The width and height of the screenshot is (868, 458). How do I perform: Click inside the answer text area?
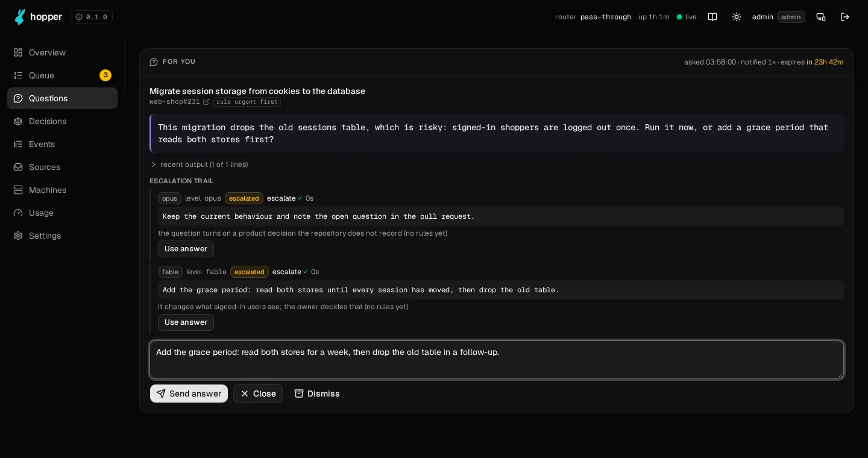click(497, 360)
